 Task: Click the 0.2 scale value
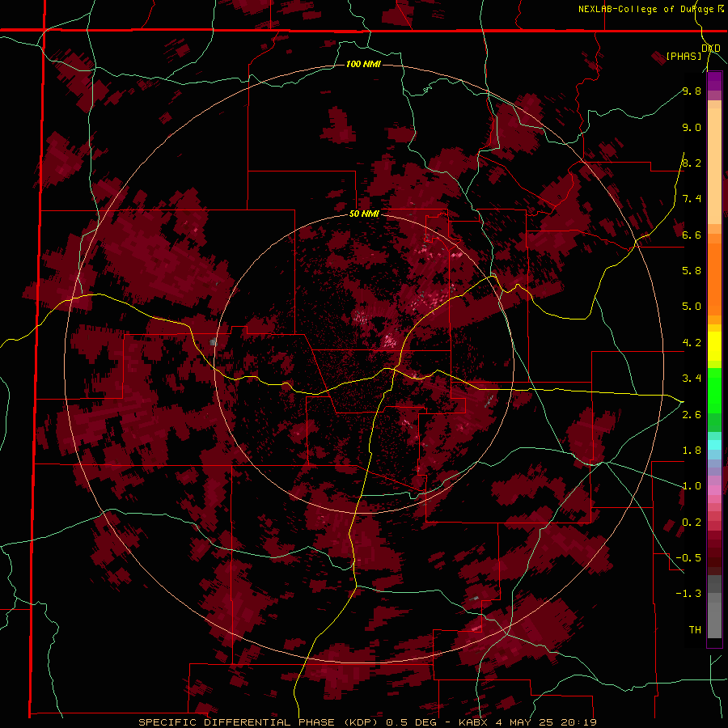[692, 523]
